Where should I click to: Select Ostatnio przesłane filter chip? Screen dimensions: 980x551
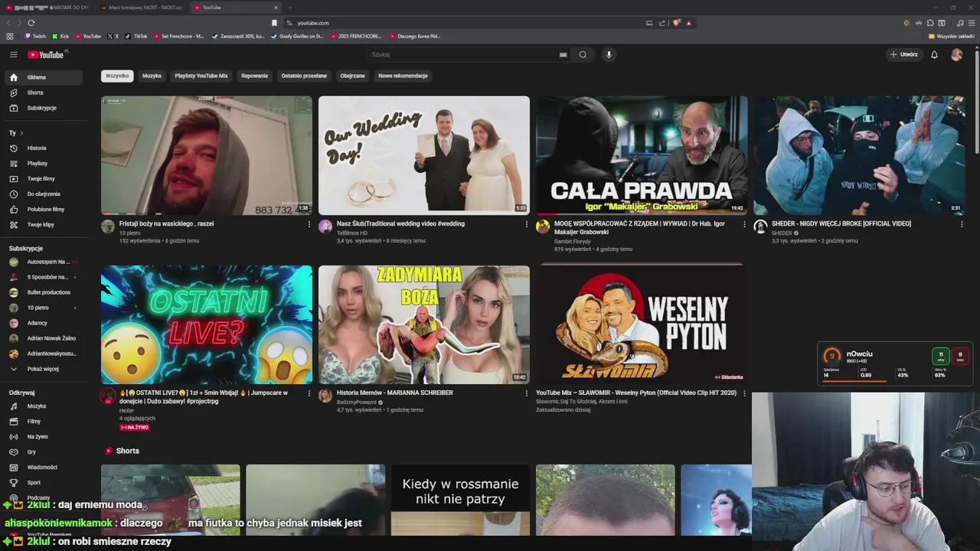[x=304, y=76]
